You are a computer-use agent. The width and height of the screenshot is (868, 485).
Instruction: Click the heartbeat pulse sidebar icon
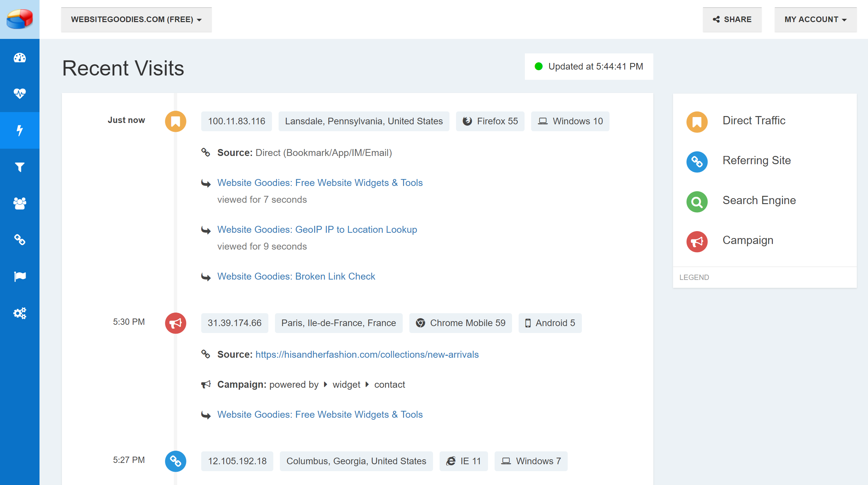19,93
